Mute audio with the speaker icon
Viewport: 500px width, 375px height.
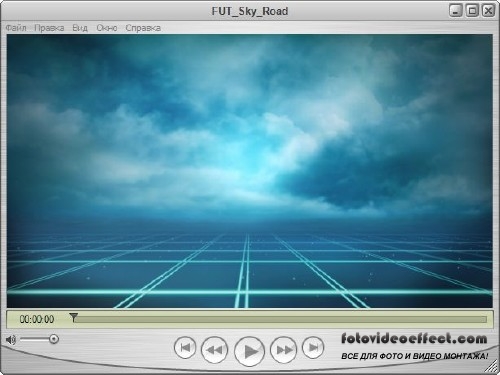tap(11, 340)
